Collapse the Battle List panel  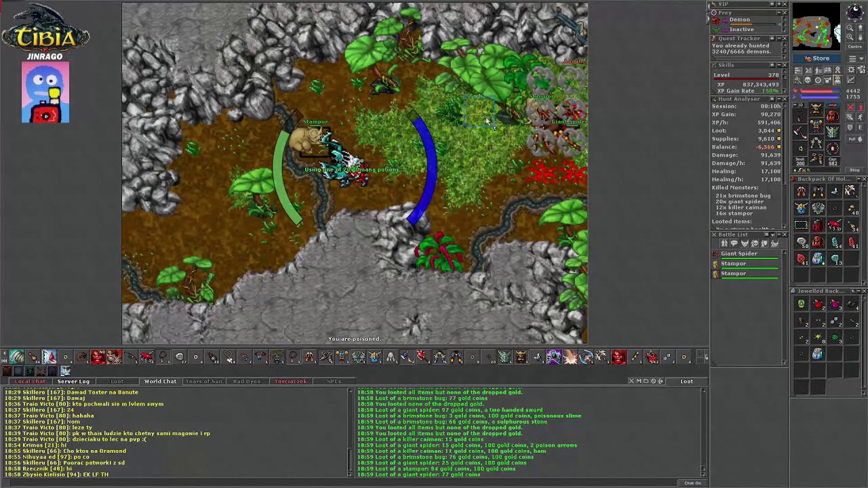tap(779, 235)
